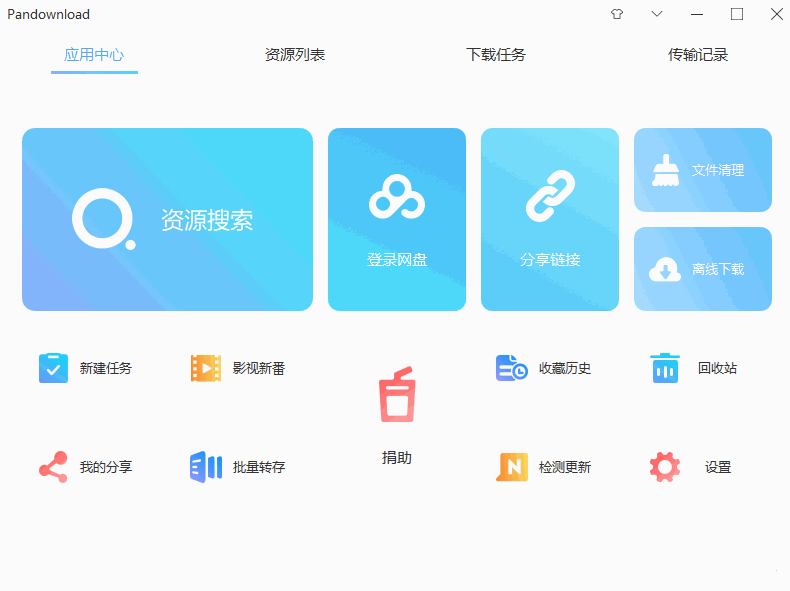Click the 检测更新 update icon
Viewport: 790px width, 591px height.
512,467
